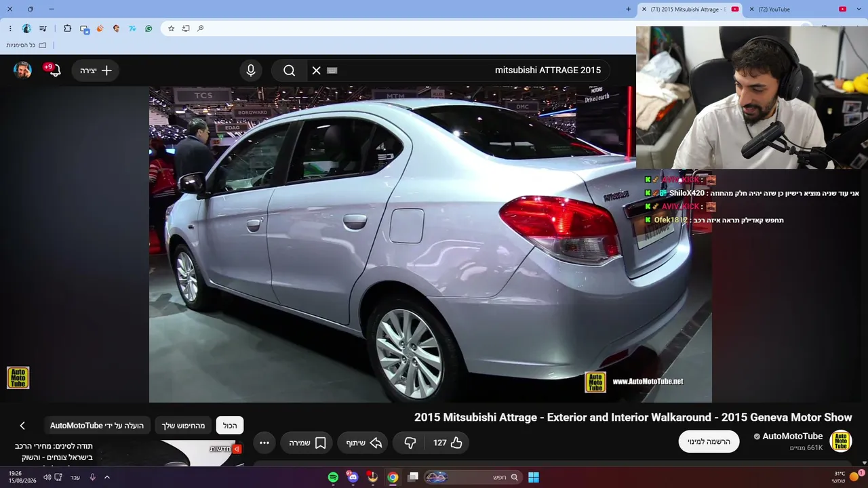Screen dimensions: 868x488
Task: Select the 'הועלה על ידי AutoMotoTube' filter chip
Action: [97, 426]
